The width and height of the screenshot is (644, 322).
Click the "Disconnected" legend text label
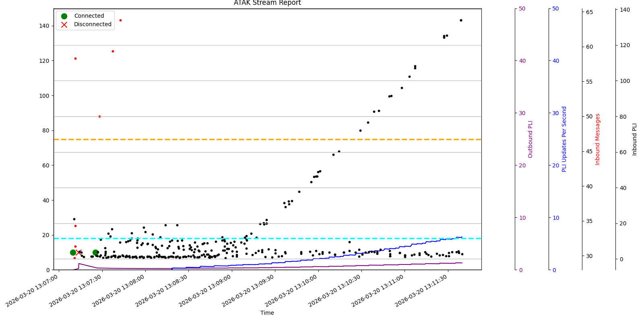point(93,25)
